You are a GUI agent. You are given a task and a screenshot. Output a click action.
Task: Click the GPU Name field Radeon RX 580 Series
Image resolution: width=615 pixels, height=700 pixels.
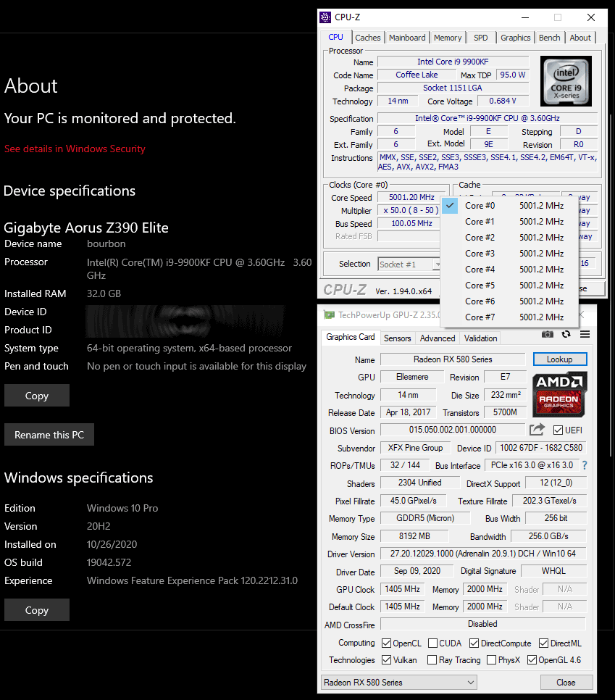tap(453, 359)
